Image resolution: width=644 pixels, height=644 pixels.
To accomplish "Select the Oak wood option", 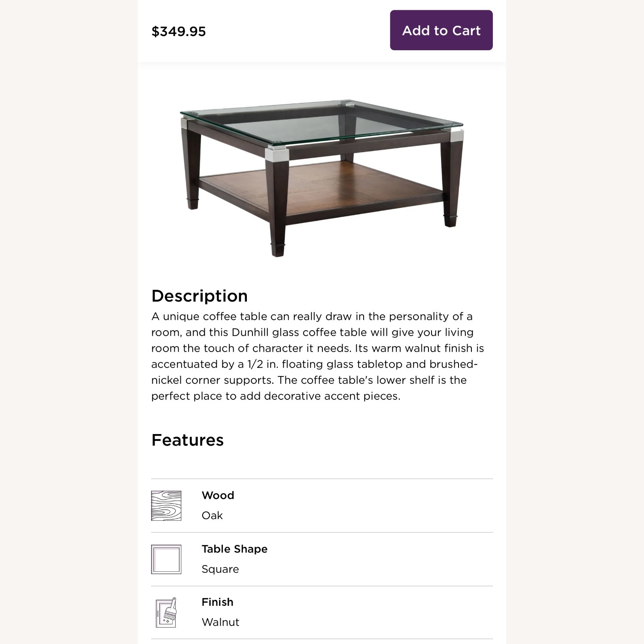I will 212,515.
